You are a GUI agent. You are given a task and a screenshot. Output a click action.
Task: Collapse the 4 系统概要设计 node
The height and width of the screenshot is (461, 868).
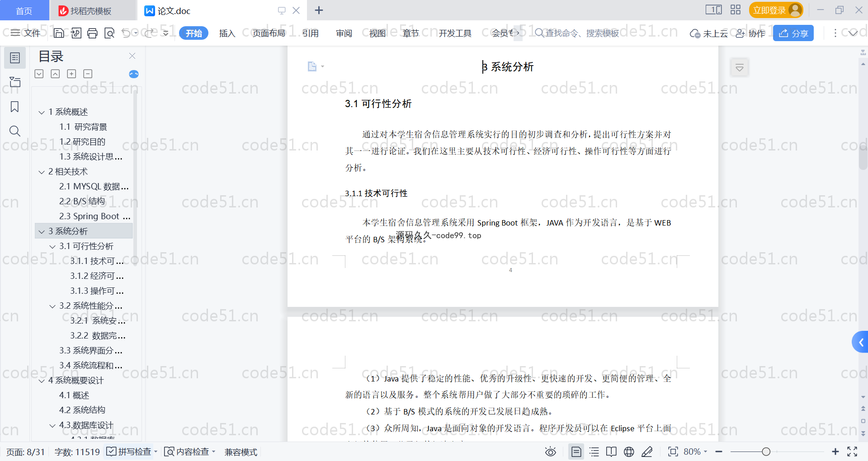42,381
